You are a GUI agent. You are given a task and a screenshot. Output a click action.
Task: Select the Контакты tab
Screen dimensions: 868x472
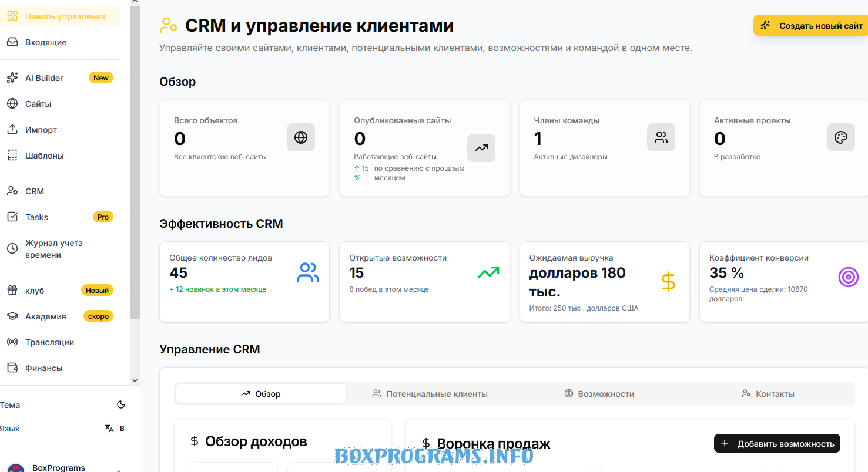[768, 394]
